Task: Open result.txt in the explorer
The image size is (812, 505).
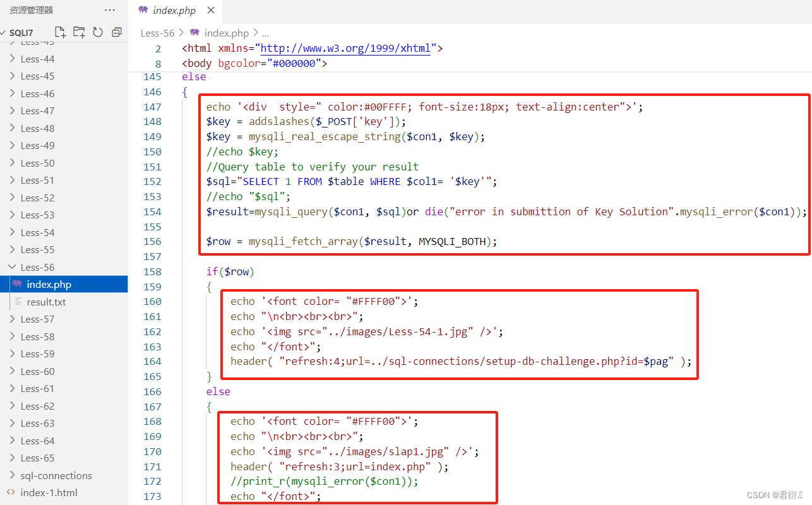Action: click(64, 302)
